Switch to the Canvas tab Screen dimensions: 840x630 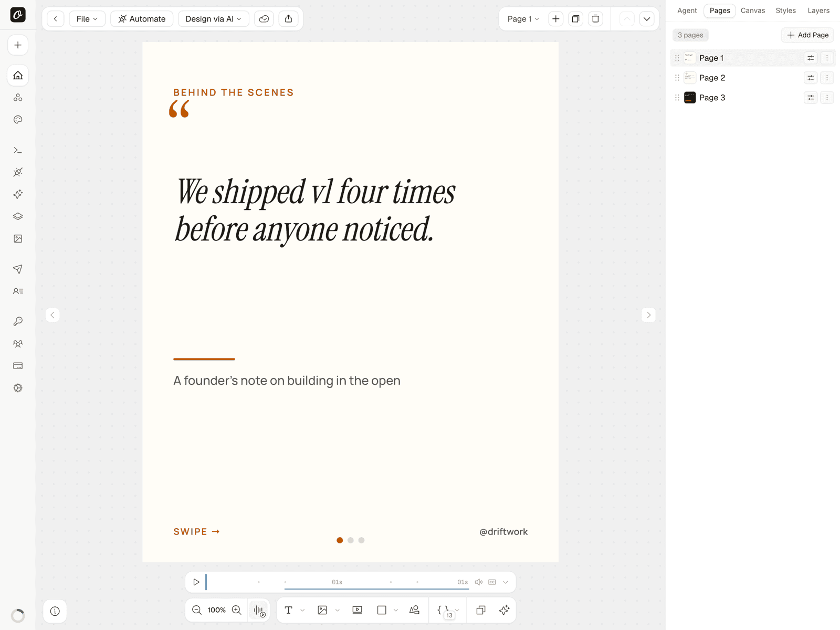[753, 10]
